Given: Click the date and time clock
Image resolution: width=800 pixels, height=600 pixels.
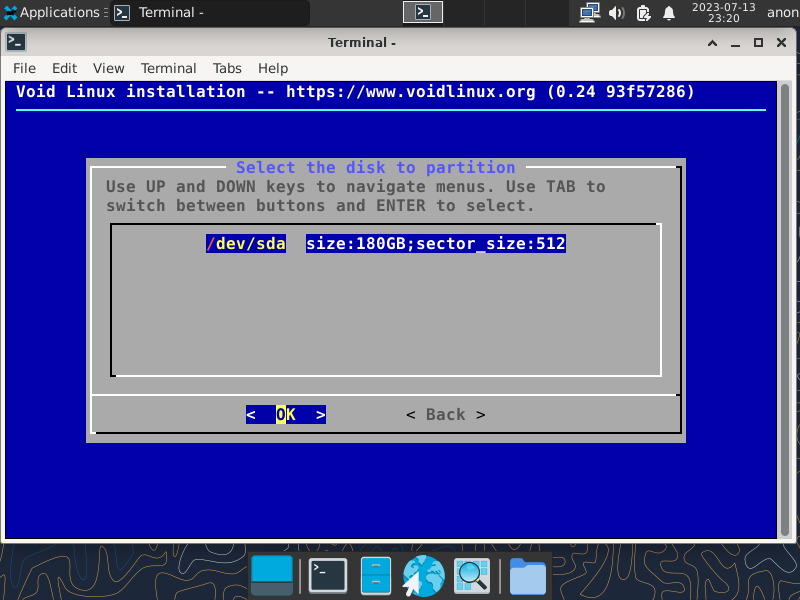Looking at the screenshot, I should tap(723, 12).
